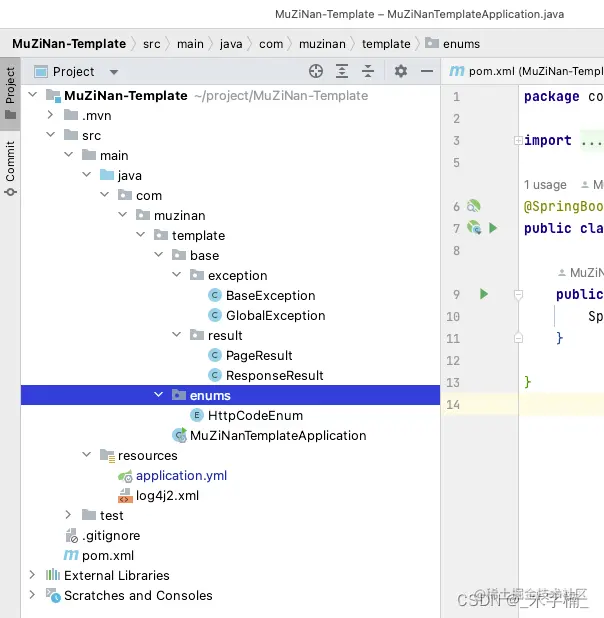Collapse all tree nodes icon
The width and height of the screenshot is (604, 618).
click(x=368, y=71)
